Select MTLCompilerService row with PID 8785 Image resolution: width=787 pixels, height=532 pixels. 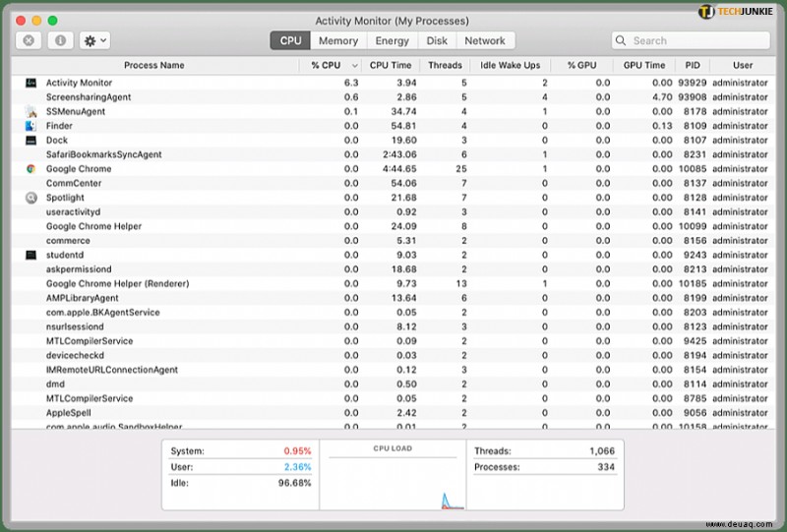click(393, 398)
